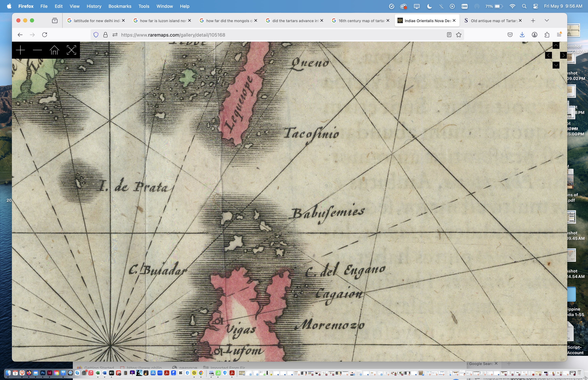Screen dimensions: 588x380
Task: Expand list all tabs dropdown
Action: point(547,20)
